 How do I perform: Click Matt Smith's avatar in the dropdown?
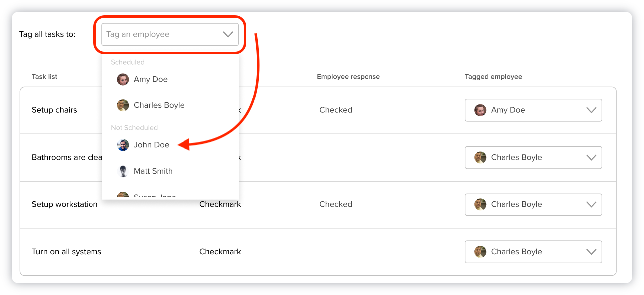pyautogui.click(x=123, y=171)
